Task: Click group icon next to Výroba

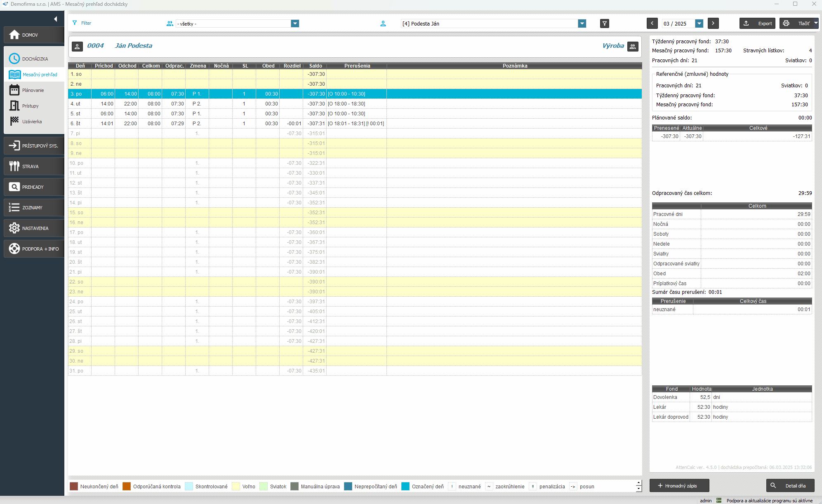Action: 633,46
